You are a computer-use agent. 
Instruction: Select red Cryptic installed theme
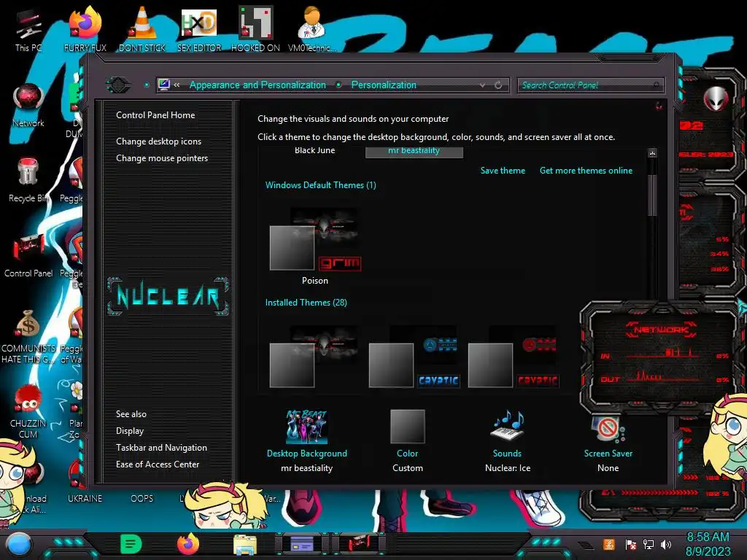pos(514,356)
